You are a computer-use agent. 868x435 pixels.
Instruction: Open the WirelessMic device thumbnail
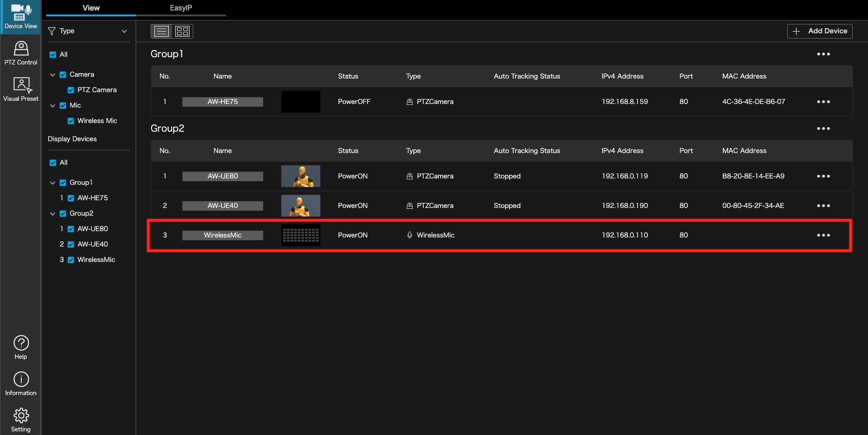coord(301,235)
